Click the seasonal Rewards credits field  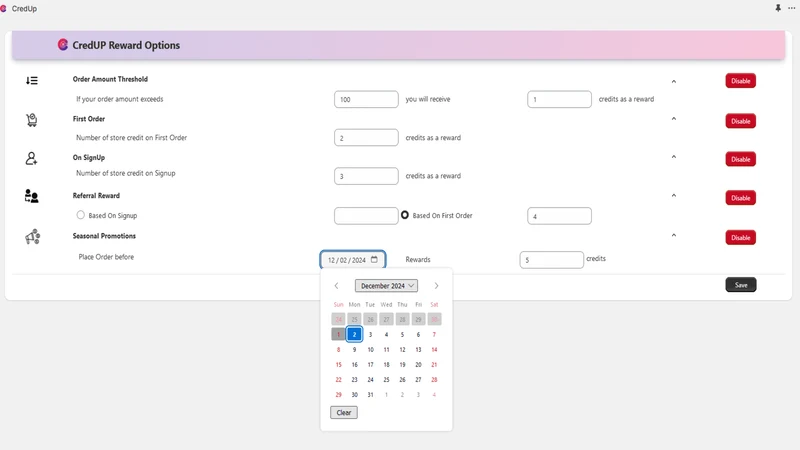coord(552,260)
